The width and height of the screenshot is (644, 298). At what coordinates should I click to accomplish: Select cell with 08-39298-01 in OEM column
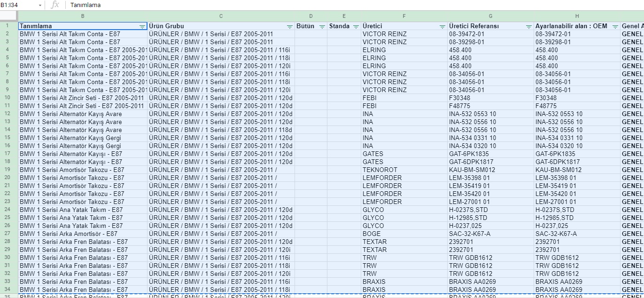[577, 42]
